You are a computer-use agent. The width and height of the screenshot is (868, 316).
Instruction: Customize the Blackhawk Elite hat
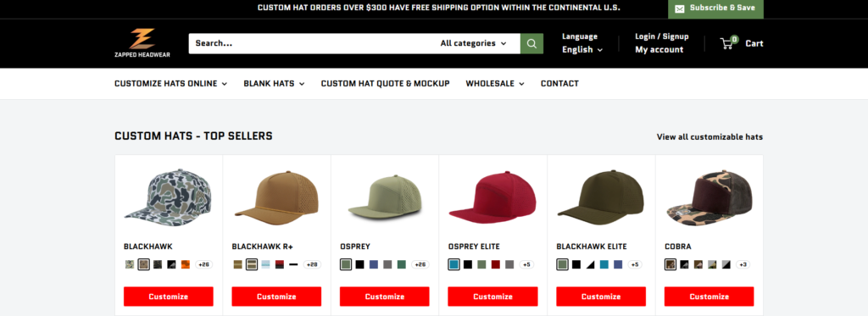(601, 297)
